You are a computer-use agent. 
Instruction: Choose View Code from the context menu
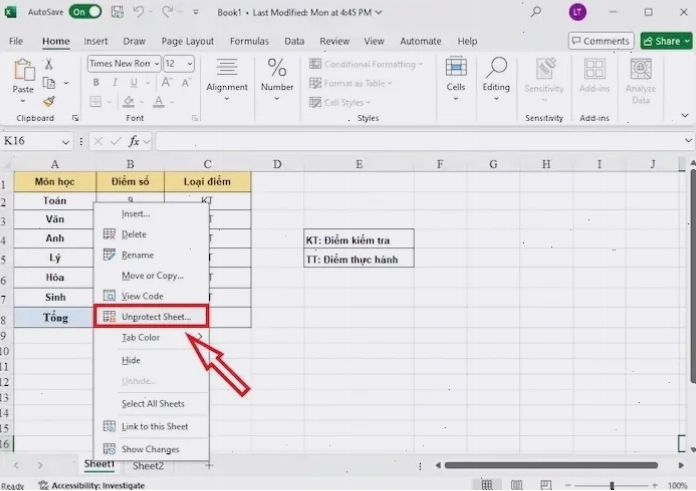151,296
